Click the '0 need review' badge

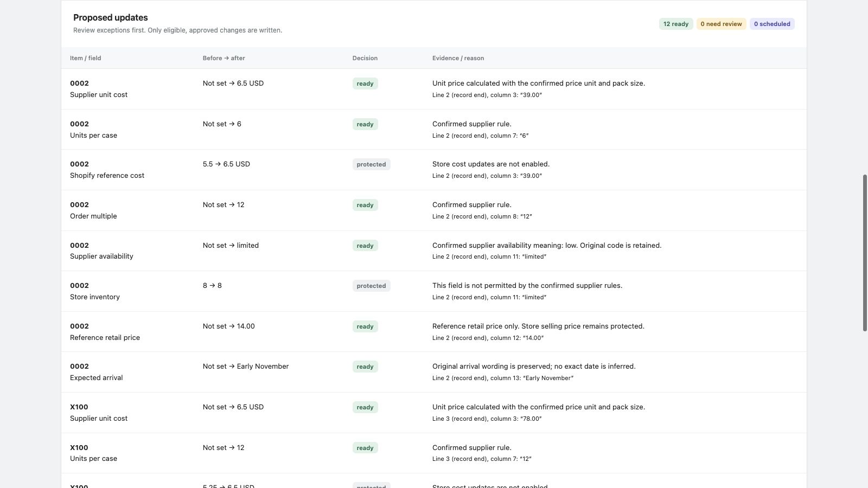pyautogui.click(x=721, y=24)
